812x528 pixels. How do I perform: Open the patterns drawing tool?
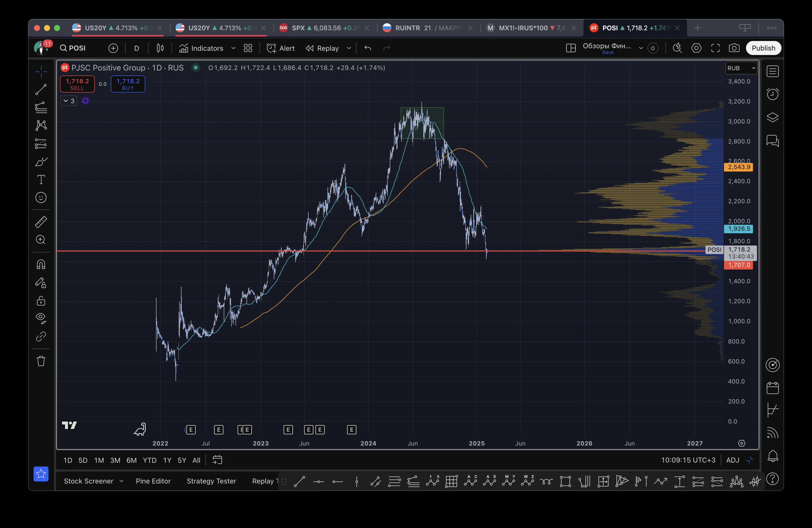pos(41,125)
